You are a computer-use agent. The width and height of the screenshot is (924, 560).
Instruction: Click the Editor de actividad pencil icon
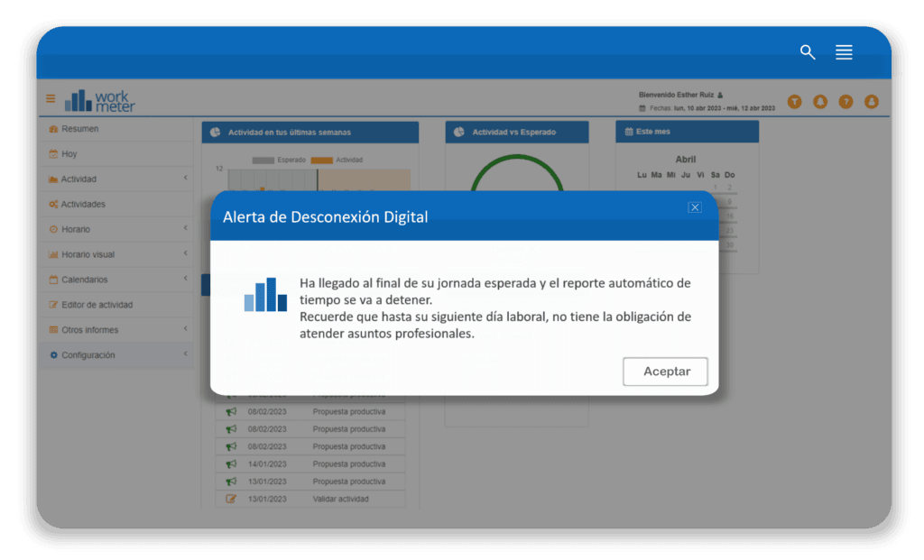[53, 305]
